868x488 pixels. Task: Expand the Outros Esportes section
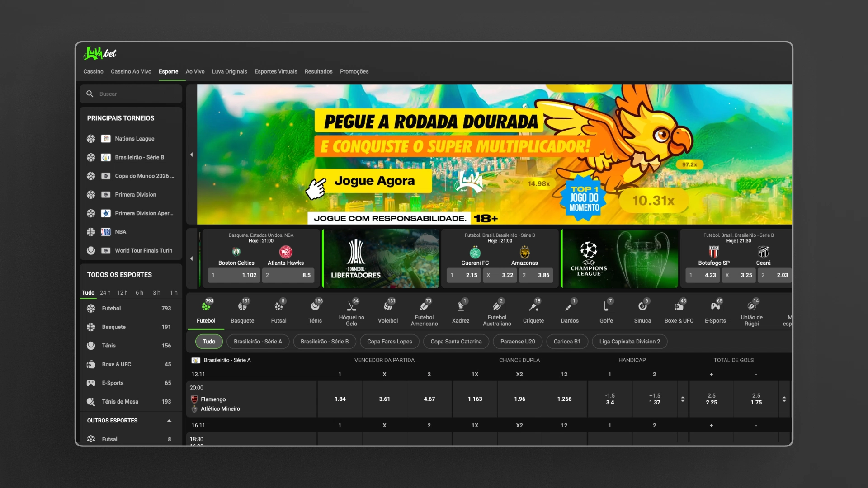coord(169,420)
